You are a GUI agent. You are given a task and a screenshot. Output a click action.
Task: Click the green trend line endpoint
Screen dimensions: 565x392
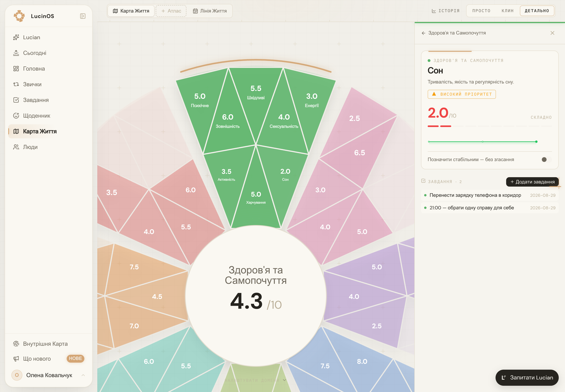pyautogui.click(x=536, y=142)
